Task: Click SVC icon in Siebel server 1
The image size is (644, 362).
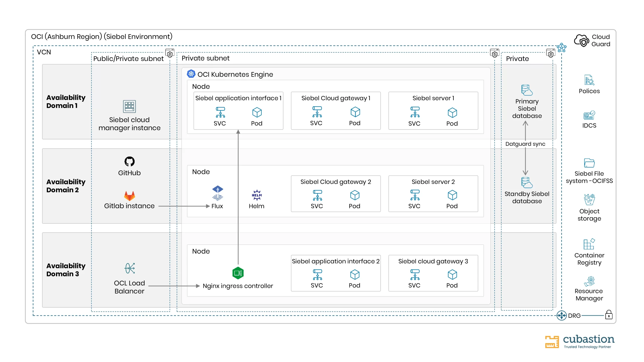Action: click(415, 112)
